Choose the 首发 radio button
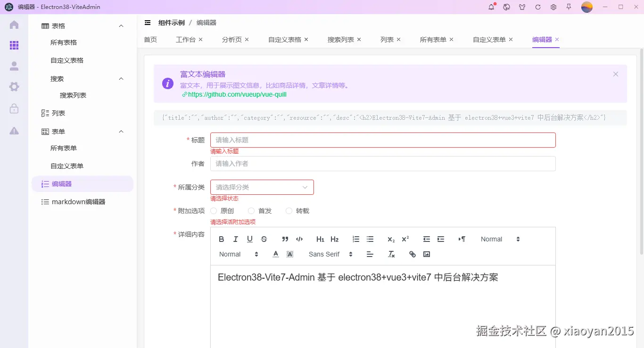Image resolution: width=644 pixels, height=348 pixels. point(251,211)
